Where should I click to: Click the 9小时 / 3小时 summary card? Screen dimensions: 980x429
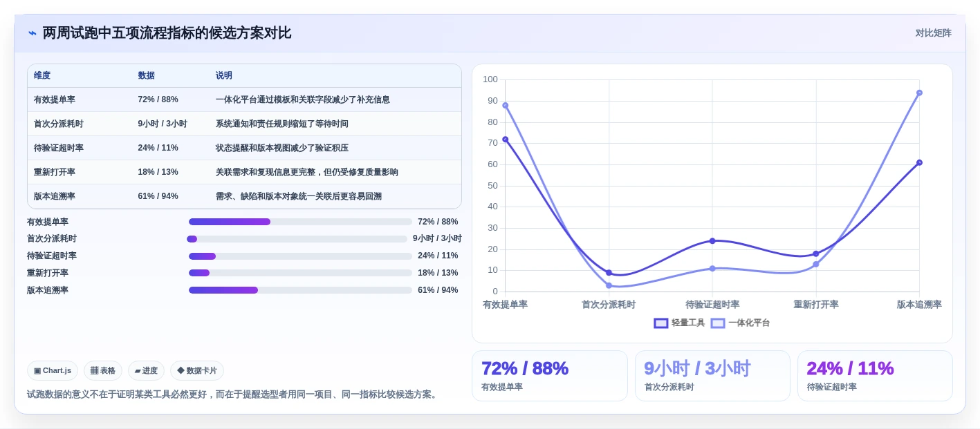click(x=712, y=376)
